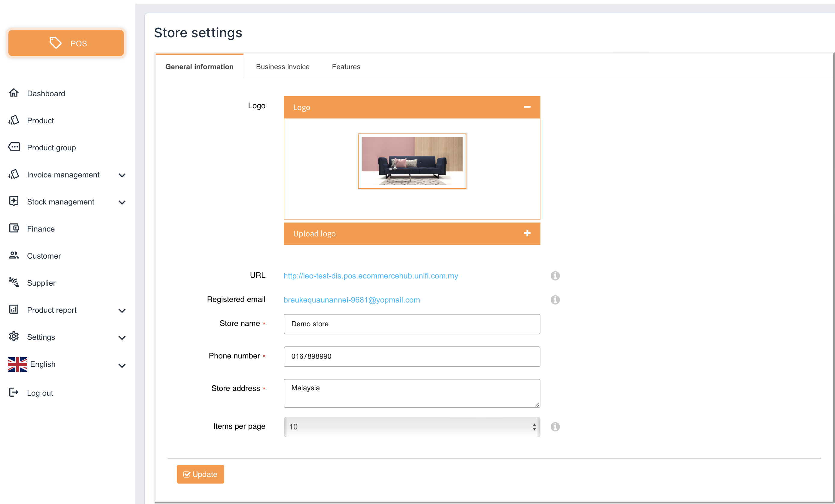Click the Update button
Viewport: 835px width, 504px height.
click(x=200, y=474)
